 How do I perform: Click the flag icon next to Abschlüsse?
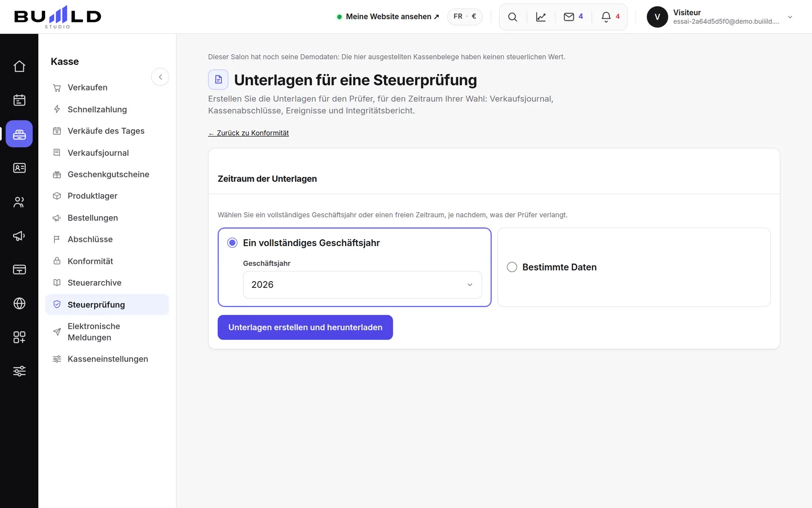click(x=57, y=239)
